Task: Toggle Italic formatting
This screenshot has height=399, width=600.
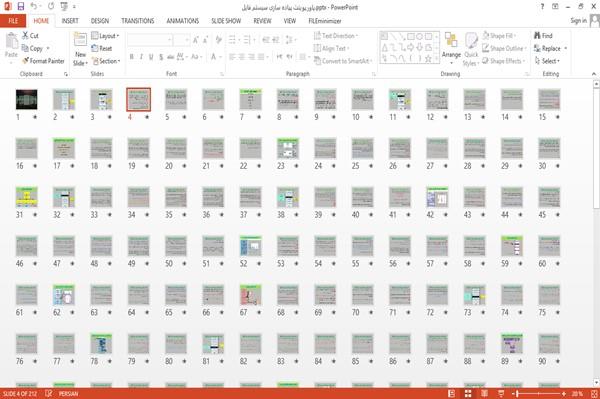Action: [x=141, y=57]
